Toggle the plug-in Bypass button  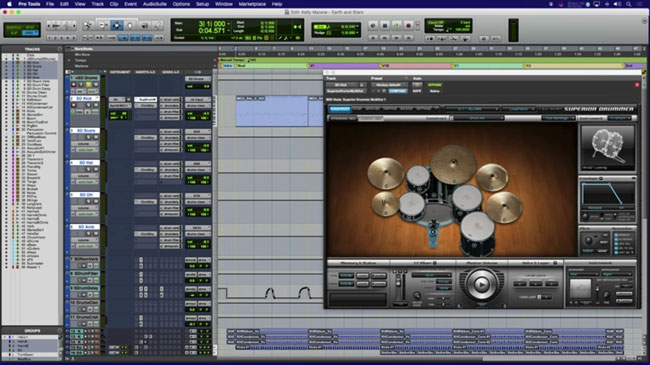coord(434,85)
